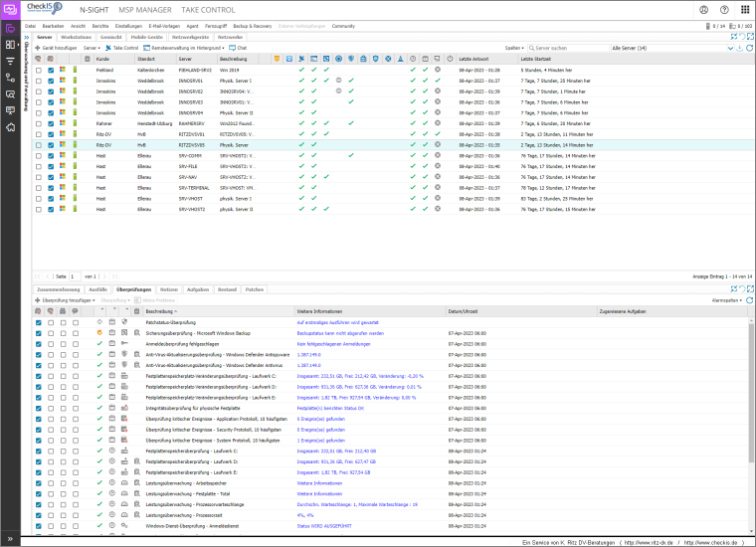Open the Ausfälle tab in lower pane
The width and height of the screenshot is (756, 547).
97,289
